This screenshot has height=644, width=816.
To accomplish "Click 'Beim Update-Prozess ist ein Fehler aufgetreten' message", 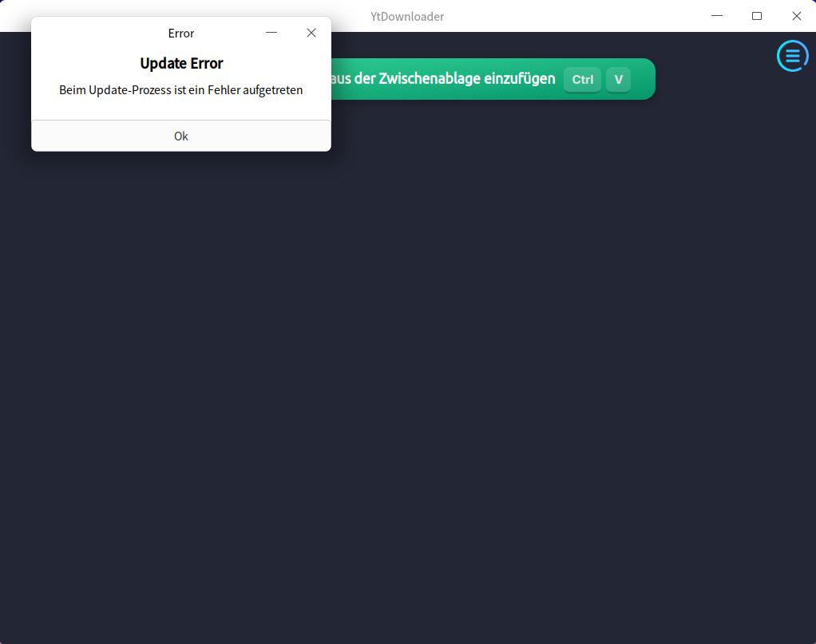I will pos(181,90).
